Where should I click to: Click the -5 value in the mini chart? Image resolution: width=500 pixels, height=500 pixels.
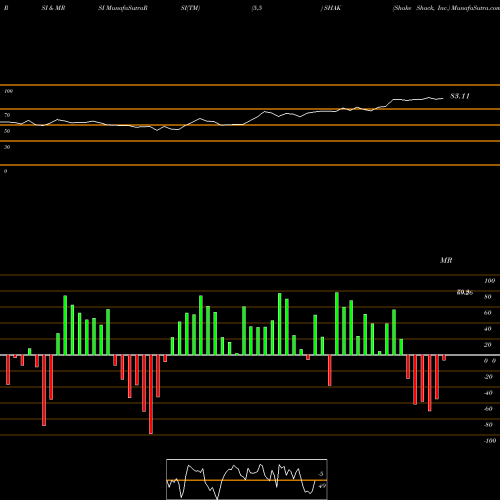coord(320,474)
